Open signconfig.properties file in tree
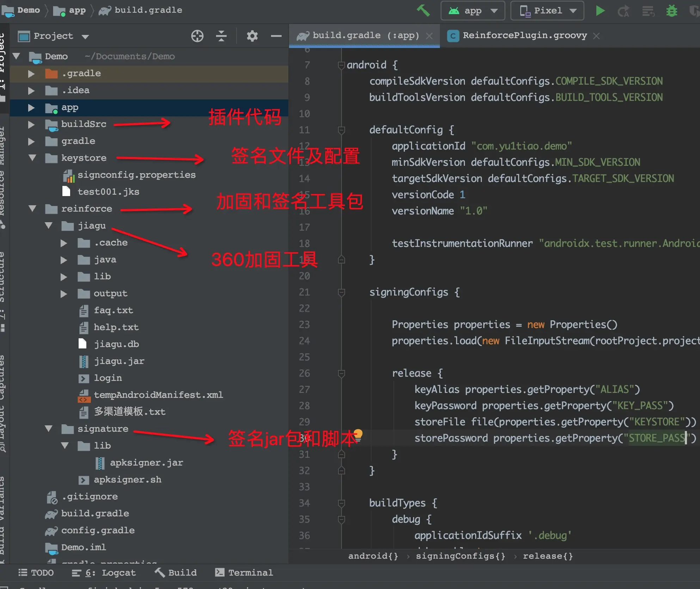 point(136,175)
